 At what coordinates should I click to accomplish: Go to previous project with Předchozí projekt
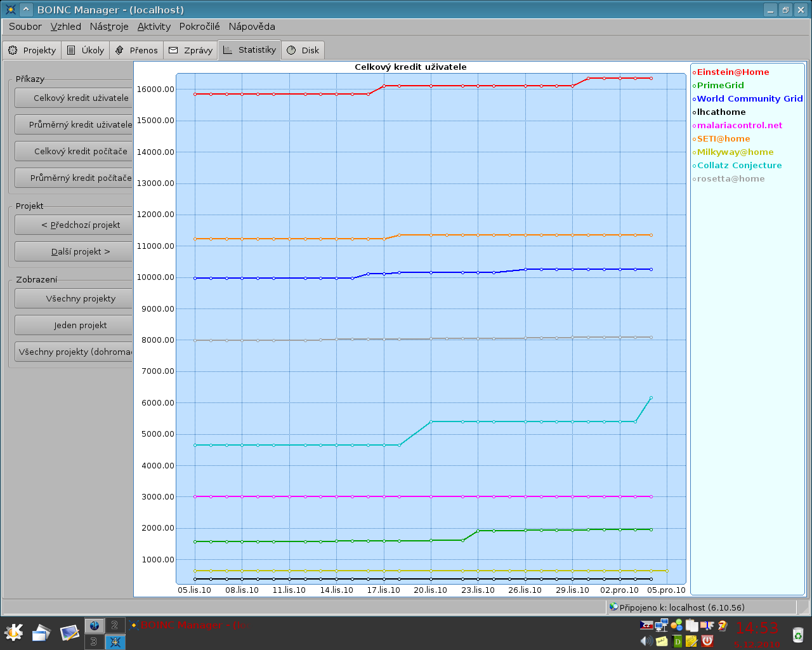click(x=74, y=225)
